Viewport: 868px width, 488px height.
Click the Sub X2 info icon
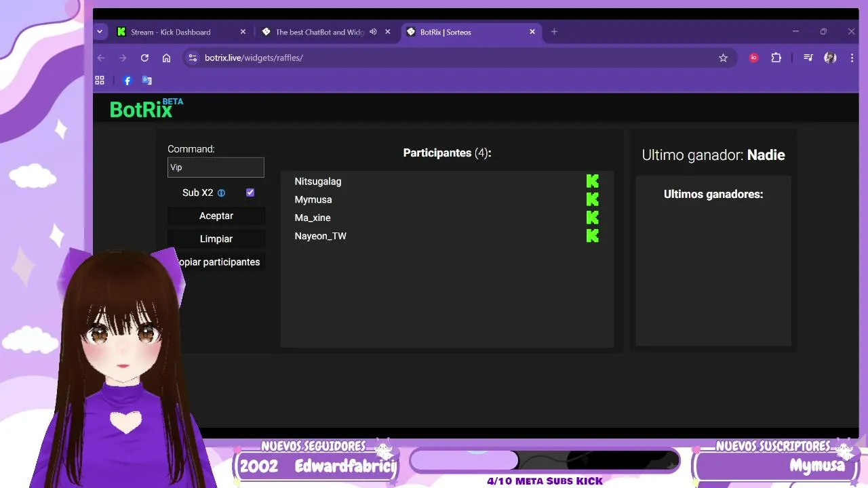(x=221, y=193)
